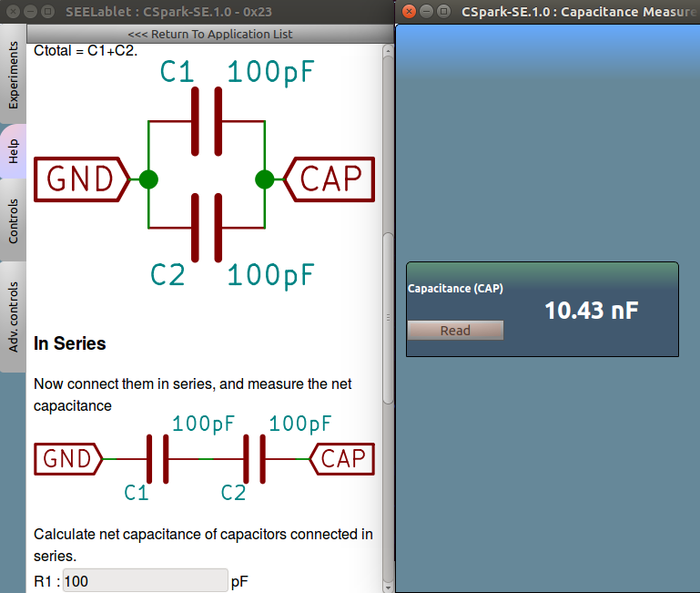Image resolution: width=700 pixels, height=593 pixels.
Task: Click the Capacitance (CAP) label
Action: (x=455, y=289)
